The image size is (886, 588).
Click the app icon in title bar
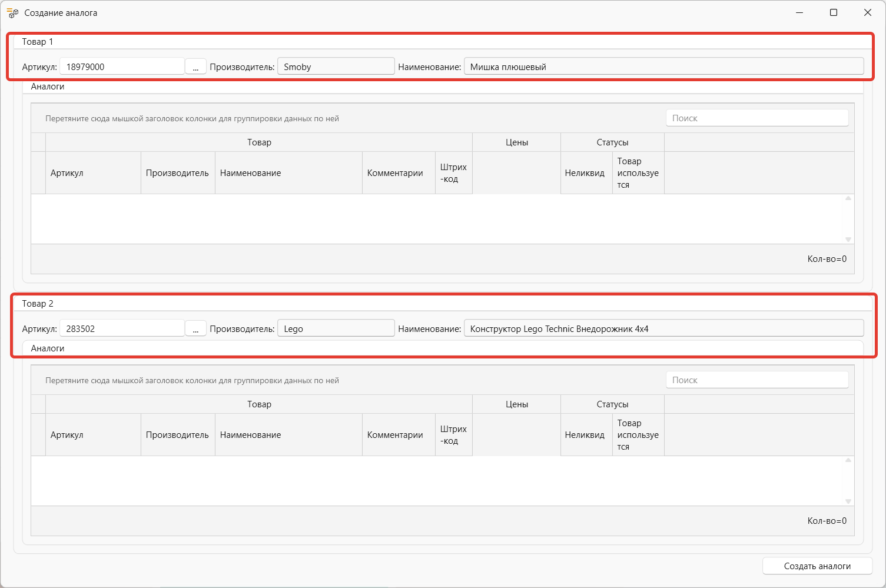pyautogui.click(x=12, y=12)
